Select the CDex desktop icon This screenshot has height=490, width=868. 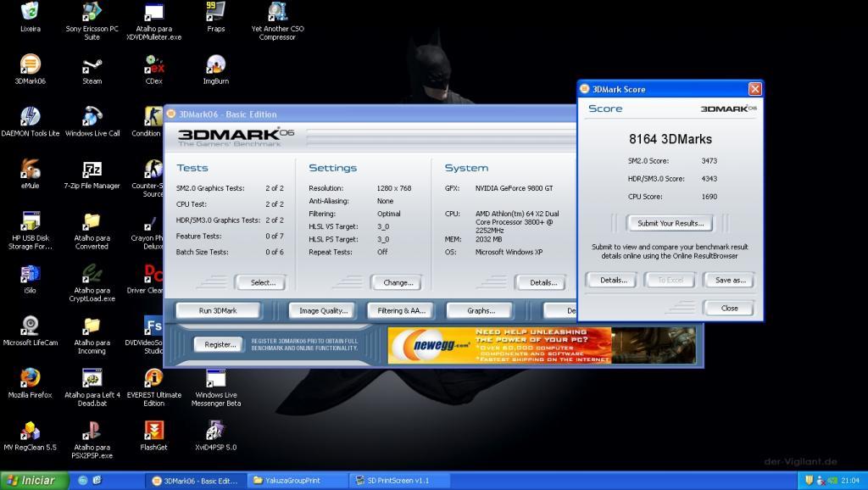click(154, 70)
